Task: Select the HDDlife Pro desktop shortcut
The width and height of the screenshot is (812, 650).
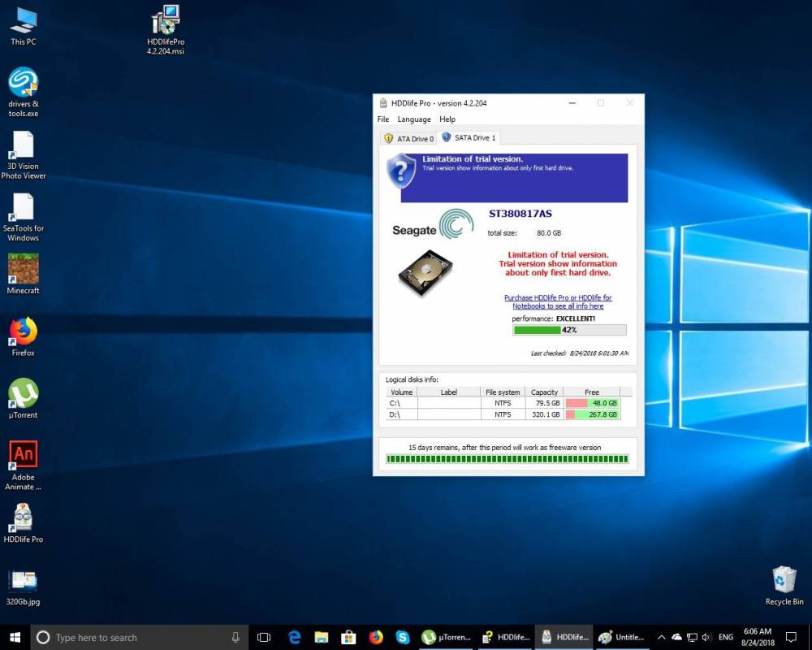Action: (x=24, y=523)
